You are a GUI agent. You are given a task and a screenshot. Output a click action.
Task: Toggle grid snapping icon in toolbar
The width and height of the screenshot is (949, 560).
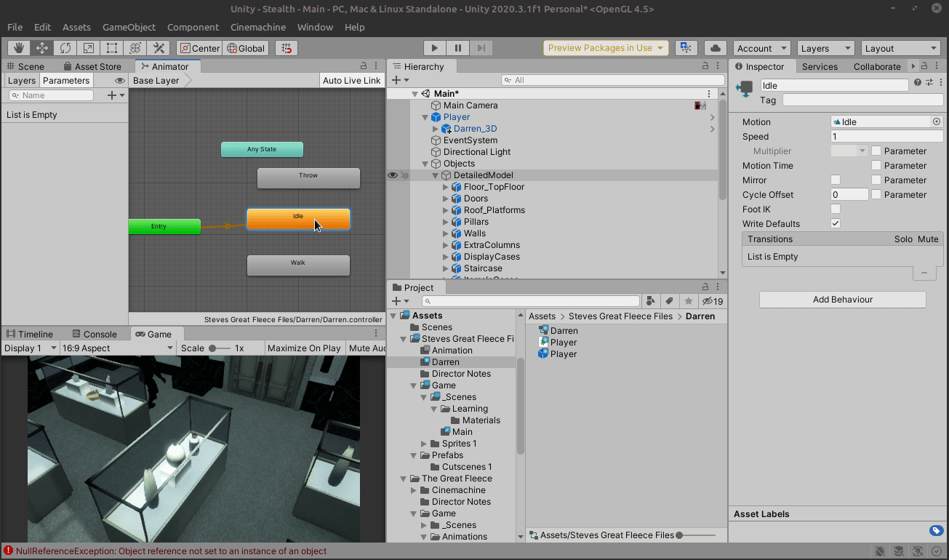(x=287, y=48)
